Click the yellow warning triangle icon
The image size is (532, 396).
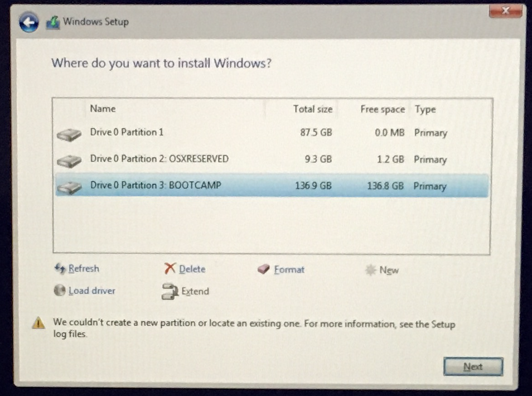[38, 323]
